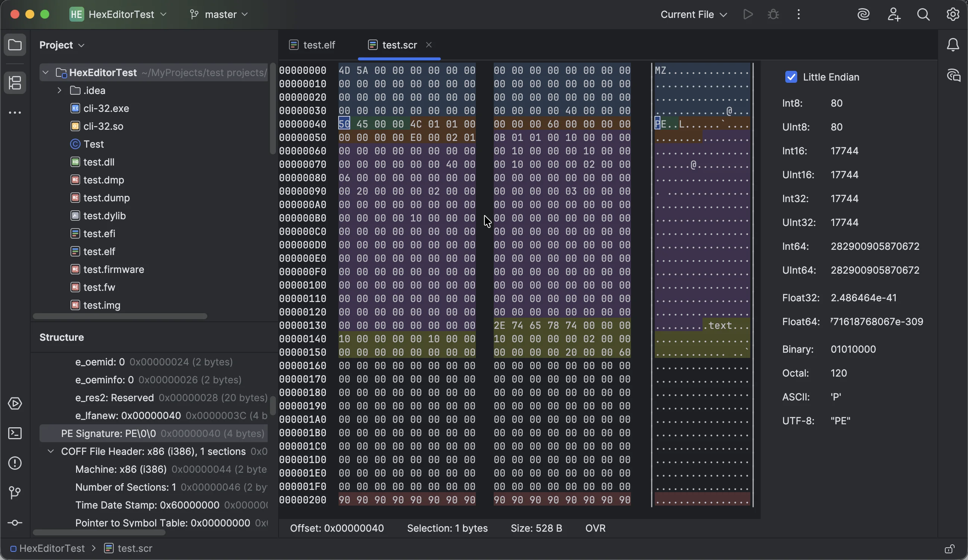Image resolution: width=968 pixels, height=560 pixels.
Task: Select test.dylib in project tree
Action: coord(98,216)
